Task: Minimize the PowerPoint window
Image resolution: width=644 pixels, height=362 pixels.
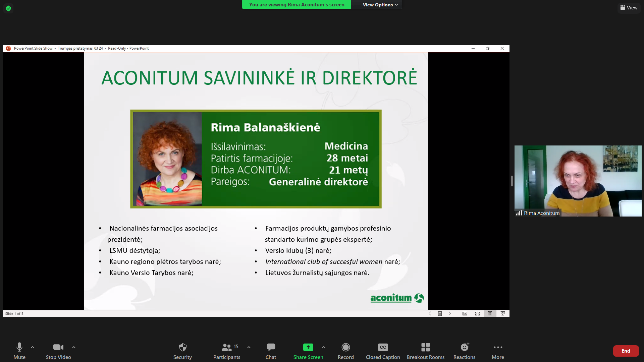Action: (x=473, y=48)
